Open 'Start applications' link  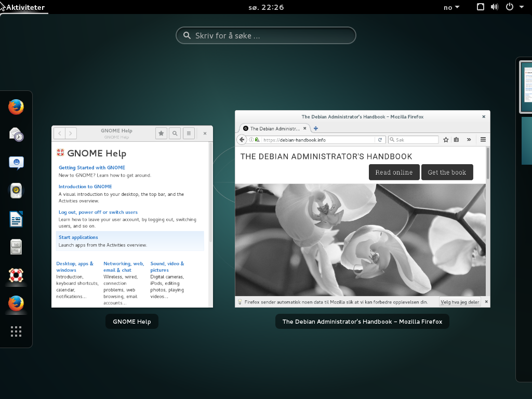78,237
